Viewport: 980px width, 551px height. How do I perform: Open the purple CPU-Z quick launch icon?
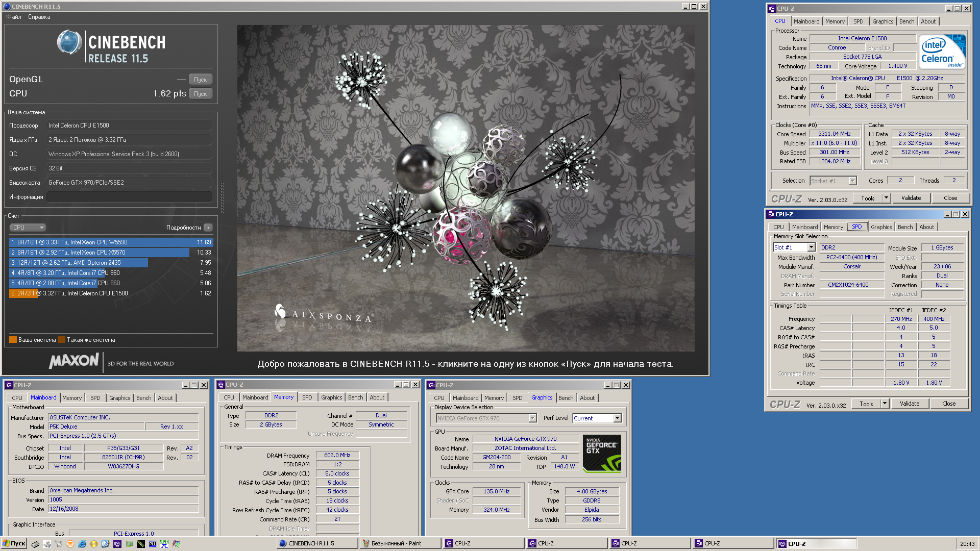coord(117,544)
